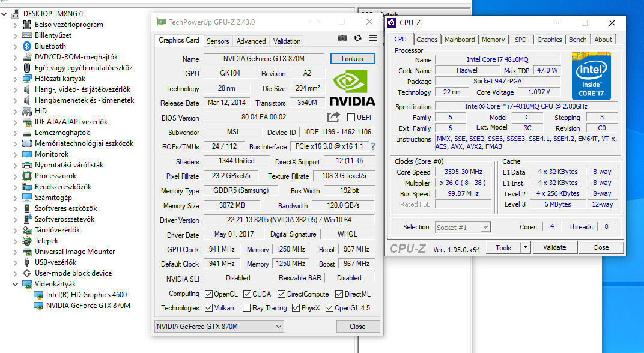Select Szoftveres eszközök in Device Manager

[65, 208]
